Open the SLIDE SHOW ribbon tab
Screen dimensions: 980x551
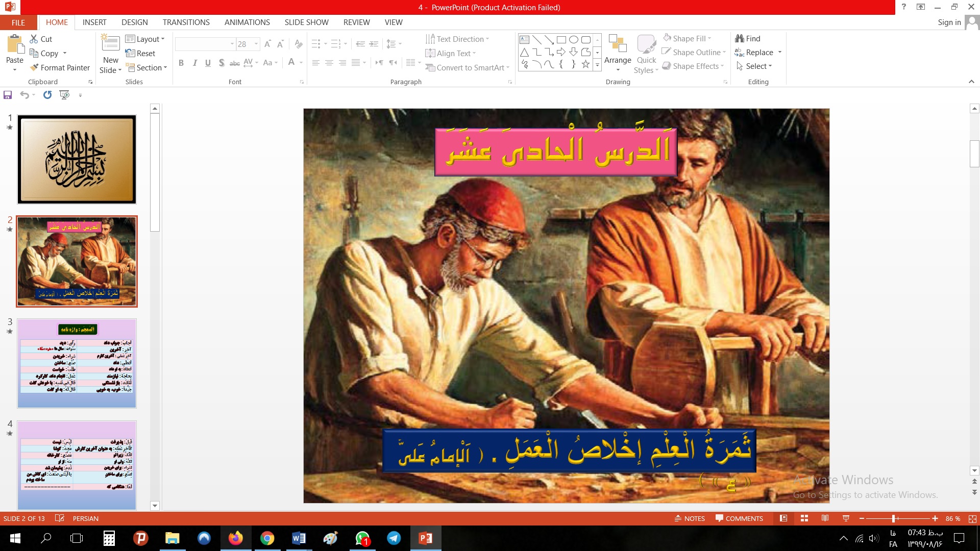(x=306, y=22)
